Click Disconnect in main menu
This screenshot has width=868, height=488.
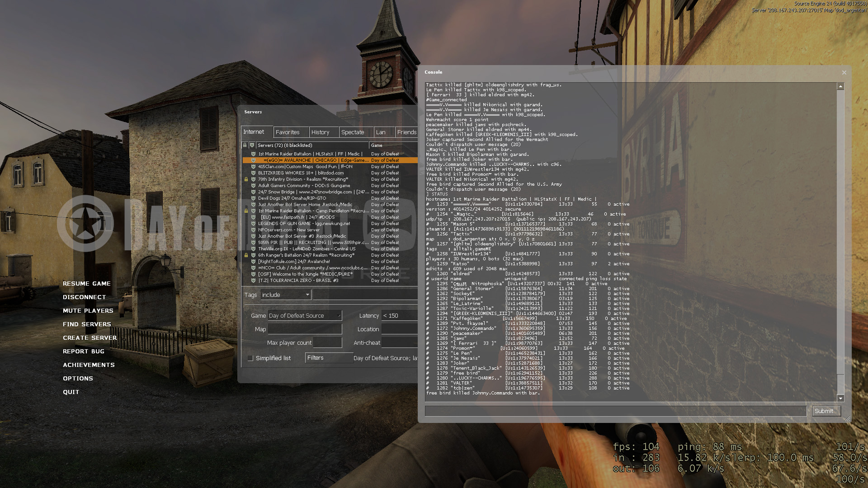[x=85, y=297]
